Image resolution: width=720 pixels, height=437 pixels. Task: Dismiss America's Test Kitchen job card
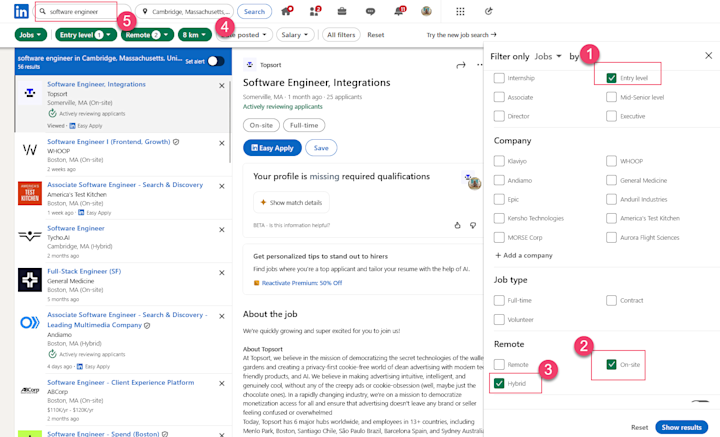[222, 186]
